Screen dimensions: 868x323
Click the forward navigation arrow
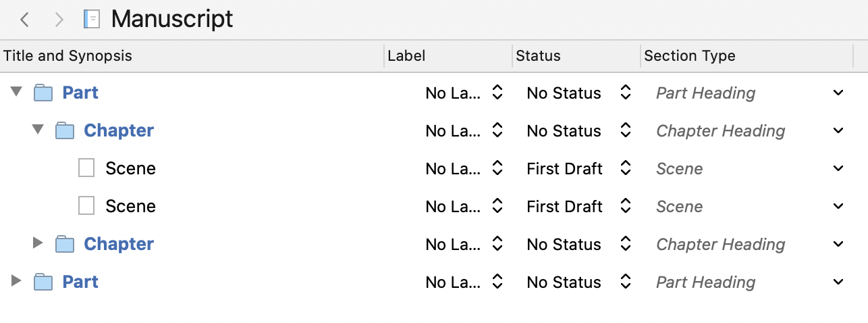[59, 20]
